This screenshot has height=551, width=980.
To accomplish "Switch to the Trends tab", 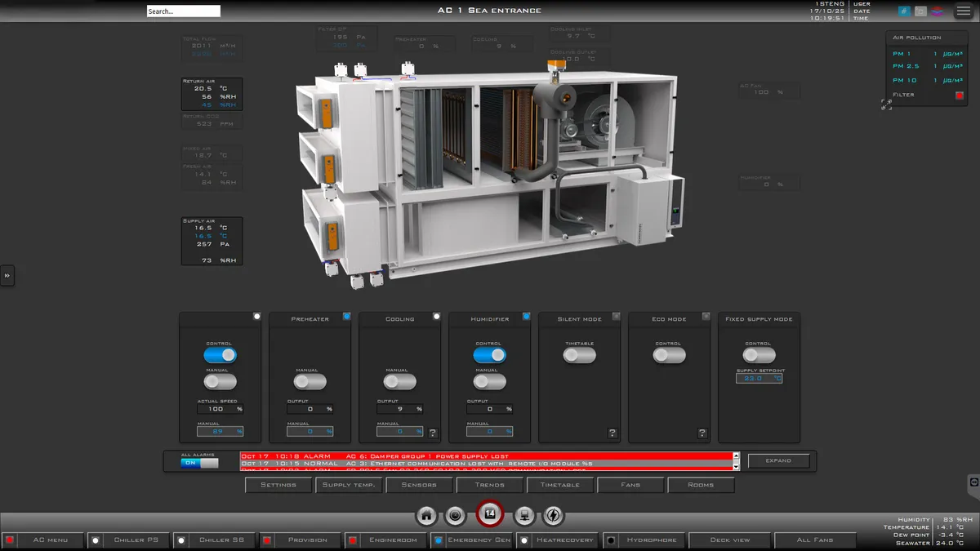I will (x=490, y=484).
